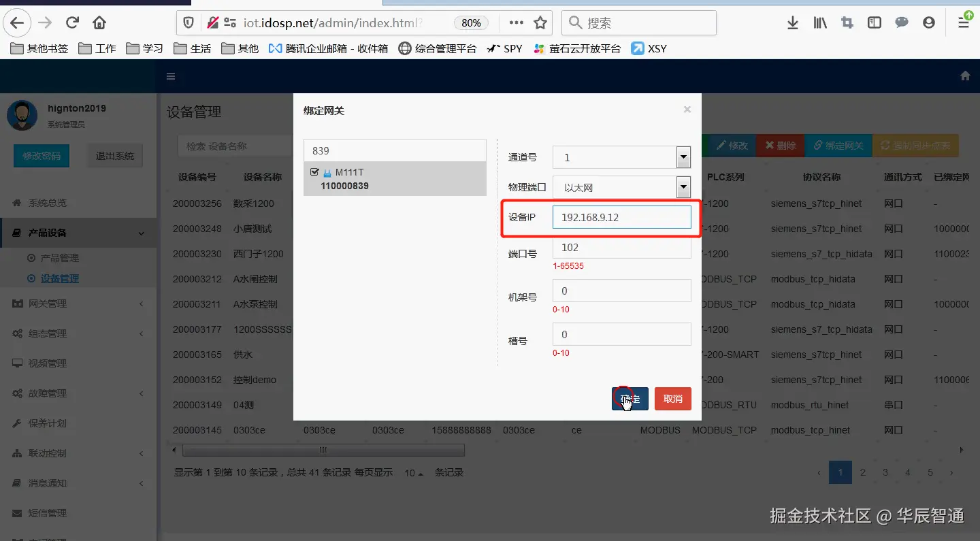Open the browser home page icon

pyautogui.click(x=99, y=22)
